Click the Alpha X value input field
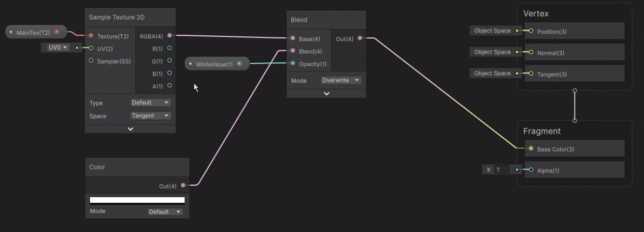 coord(501,170)
